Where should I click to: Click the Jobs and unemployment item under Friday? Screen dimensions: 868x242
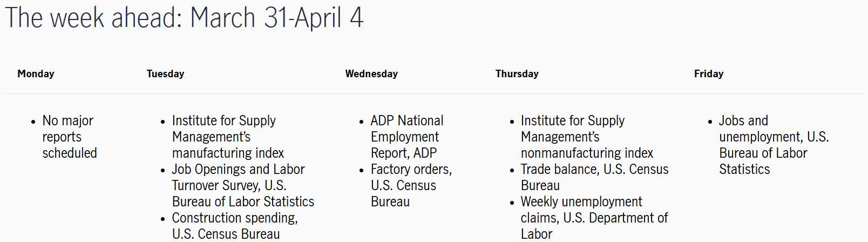[774, 145]
